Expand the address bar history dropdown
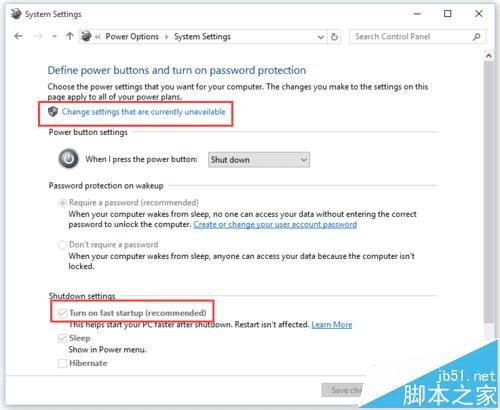 (x=320, y=37)
